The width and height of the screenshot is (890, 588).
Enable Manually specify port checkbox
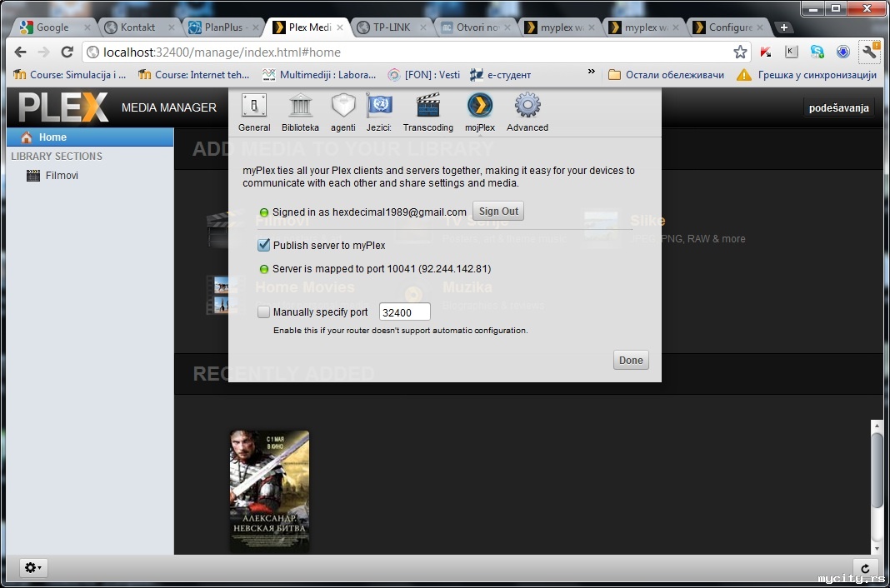263,311
